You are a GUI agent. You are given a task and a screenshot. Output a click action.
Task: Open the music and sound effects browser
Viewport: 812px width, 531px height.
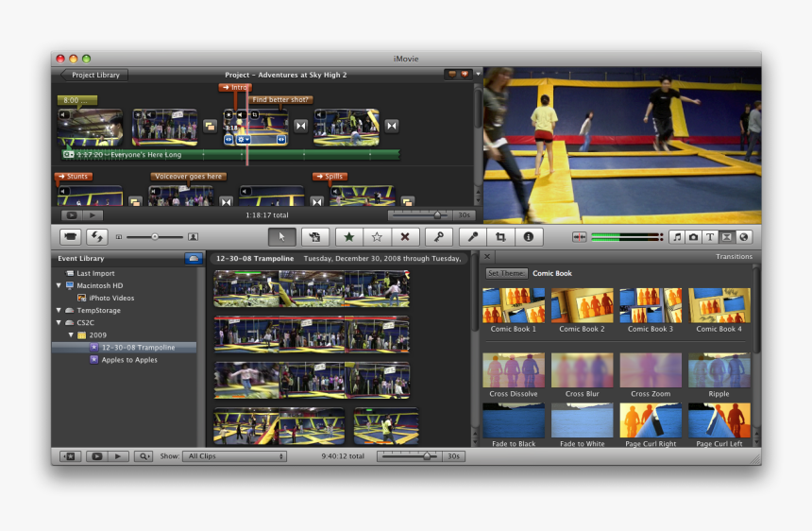tap(677, 237)
